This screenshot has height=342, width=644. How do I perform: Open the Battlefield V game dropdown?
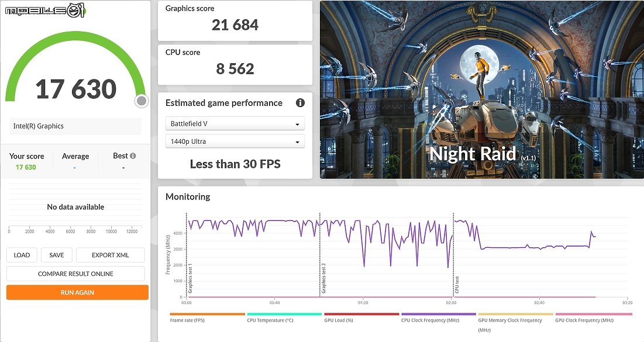click(x=235, y=123)
